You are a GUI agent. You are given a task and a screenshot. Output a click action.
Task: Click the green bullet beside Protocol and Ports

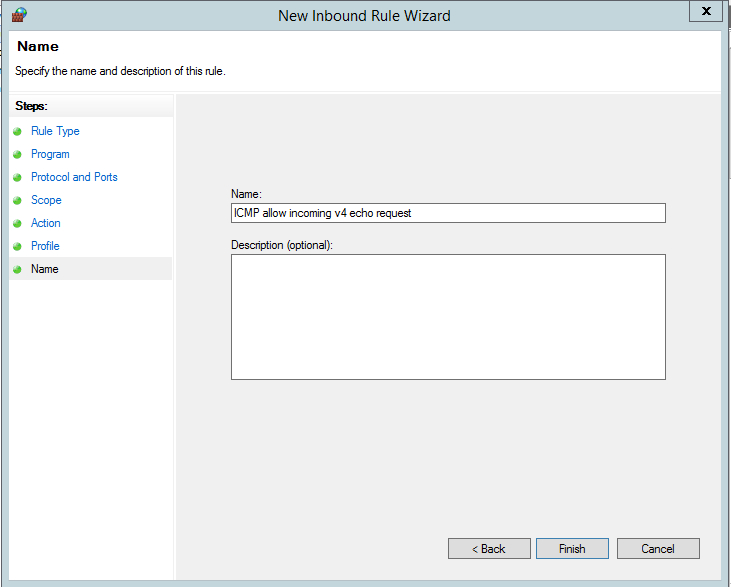[18, 177]
